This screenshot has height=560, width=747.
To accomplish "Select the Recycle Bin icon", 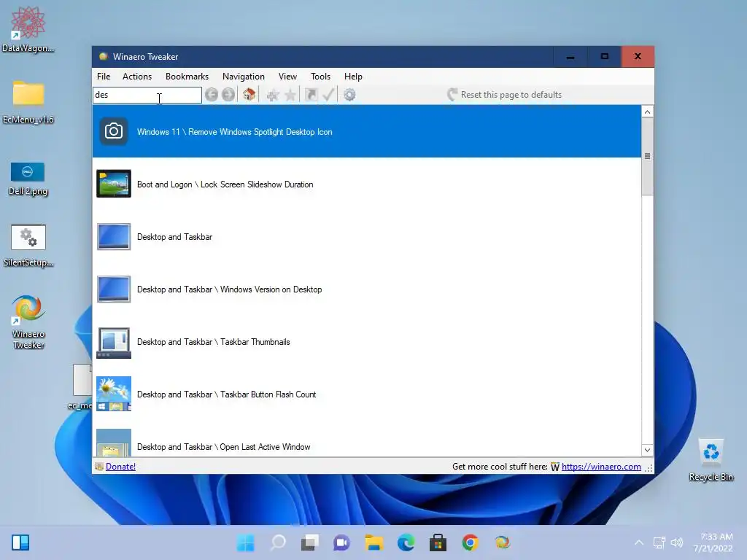I will [711, 460].
